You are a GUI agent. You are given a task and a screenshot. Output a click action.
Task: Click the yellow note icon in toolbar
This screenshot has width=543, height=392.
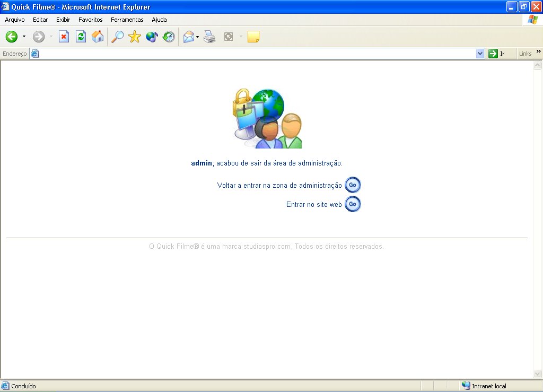[253, 37]
